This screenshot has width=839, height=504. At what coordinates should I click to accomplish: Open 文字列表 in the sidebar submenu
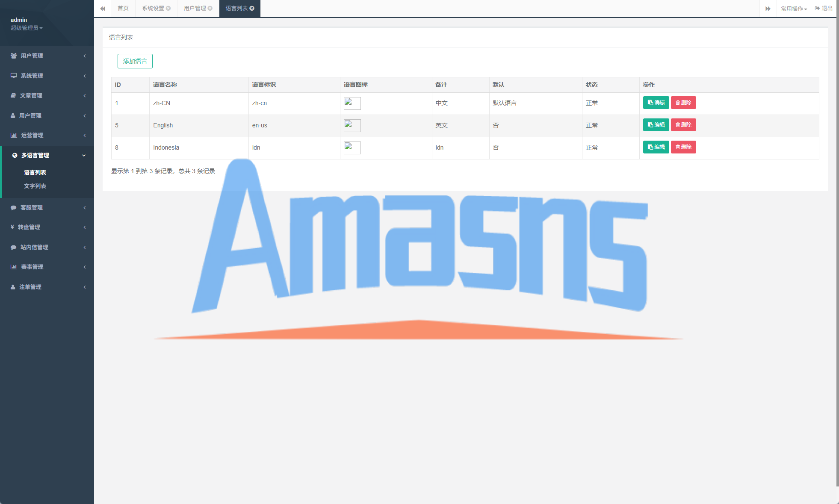tap(35, 186)
